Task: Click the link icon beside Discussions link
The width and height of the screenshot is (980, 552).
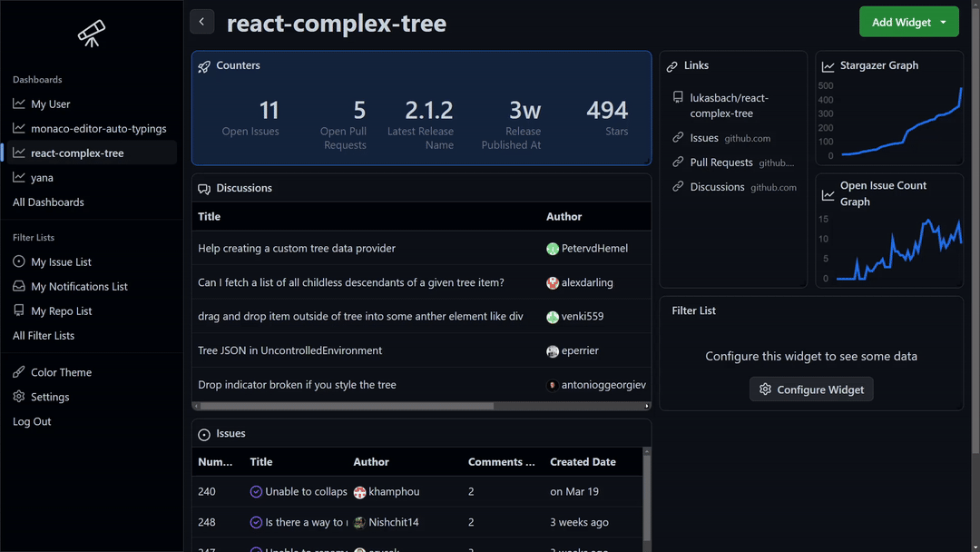Action: [678, 186]
